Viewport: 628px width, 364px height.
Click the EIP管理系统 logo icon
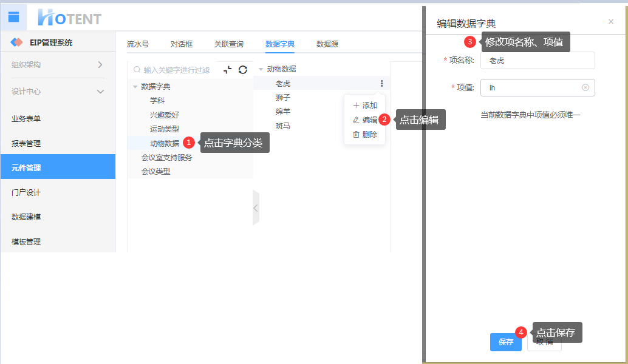pos(17,42)
